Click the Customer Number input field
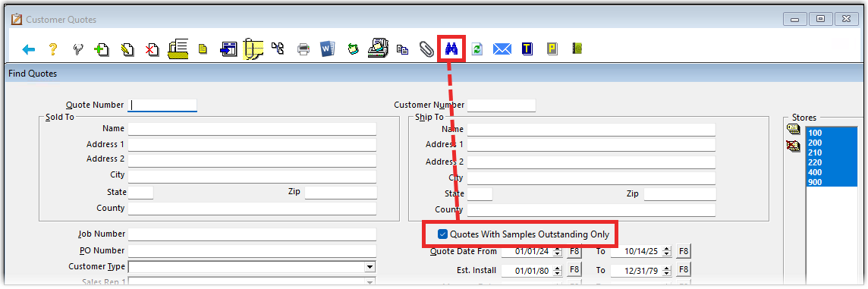Viewport: 868px width, 289px height. tap(502, 105)
